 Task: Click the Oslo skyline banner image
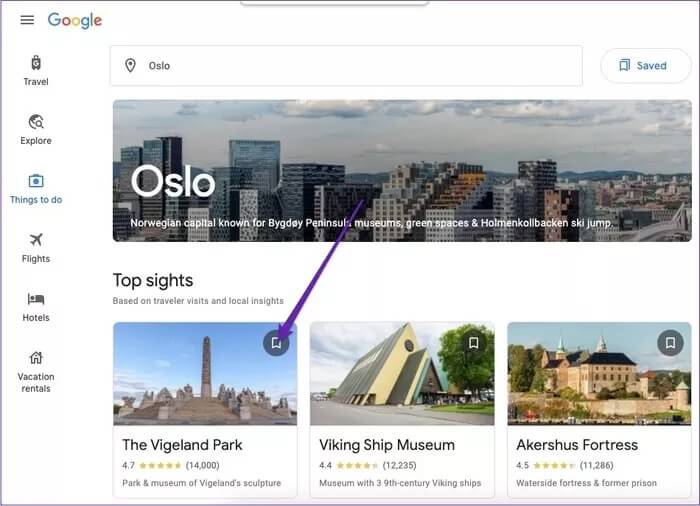click(402, 171)
